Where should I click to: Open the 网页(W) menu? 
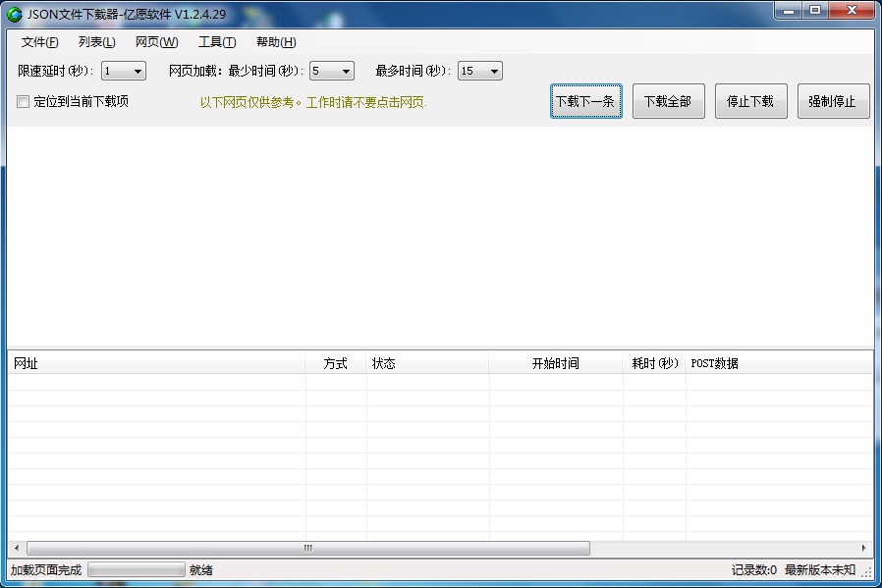click(157, 42)
